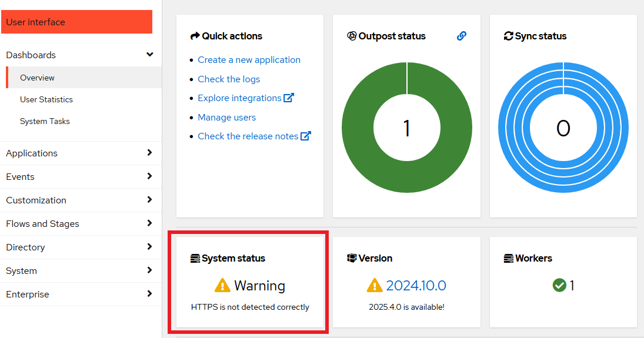This screenshot has height=338, width=644.
Task: Expand the Flows and Stages section
Action: (x=149, y=223)
